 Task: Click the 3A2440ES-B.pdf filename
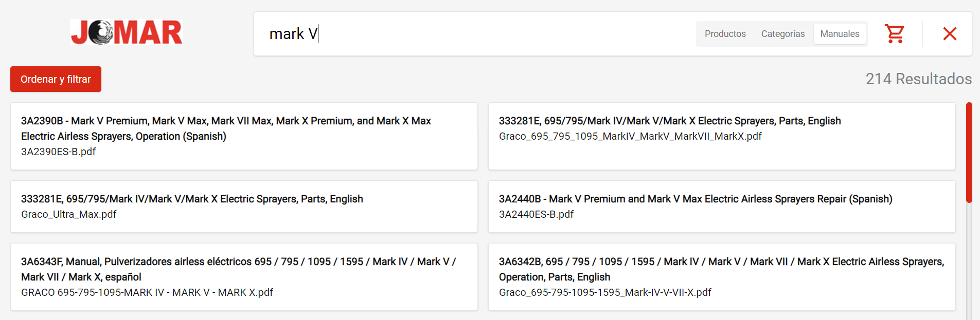[x=536, y=214]
